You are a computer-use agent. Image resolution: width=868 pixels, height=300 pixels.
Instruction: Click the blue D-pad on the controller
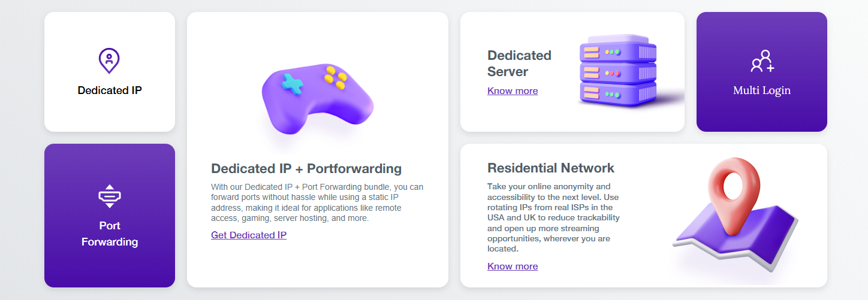click(293, 84)
